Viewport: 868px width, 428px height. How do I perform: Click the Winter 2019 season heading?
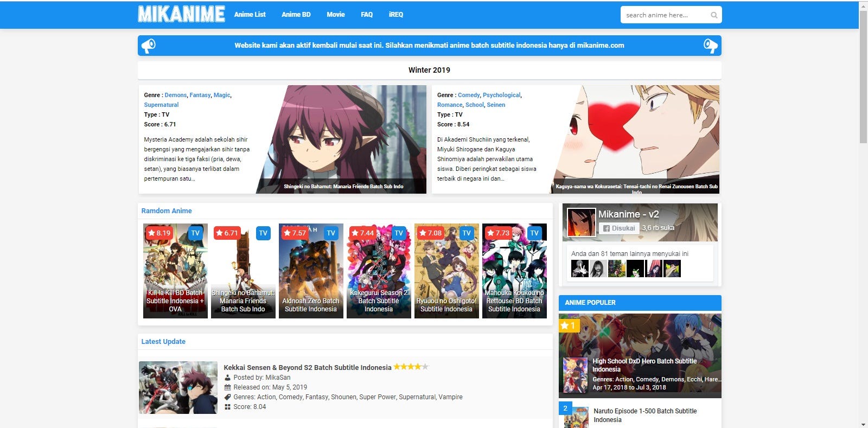(429, 70)
